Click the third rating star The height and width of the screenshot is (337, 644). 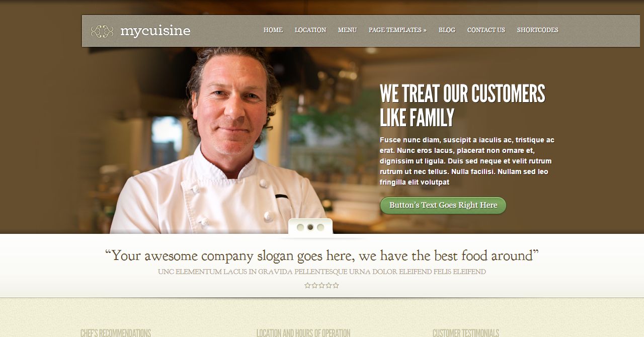click(321, 285)
